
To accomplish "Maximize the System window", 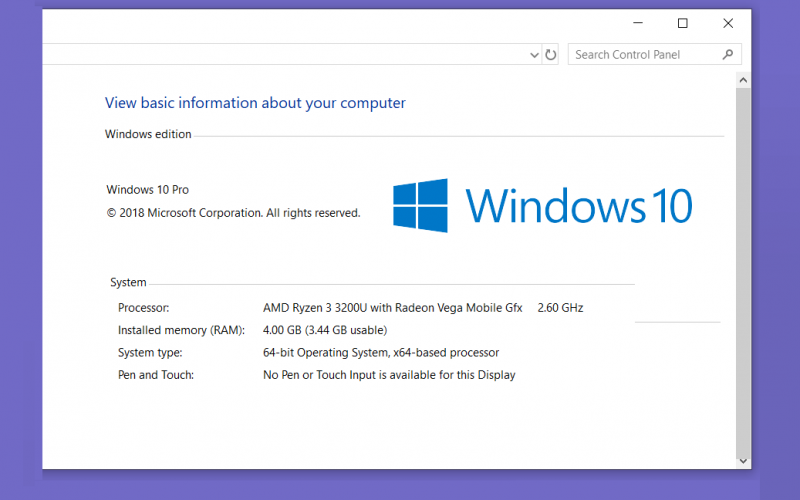I will click(683, 23).
